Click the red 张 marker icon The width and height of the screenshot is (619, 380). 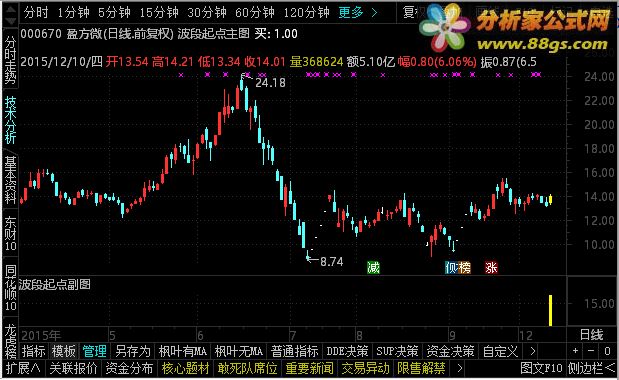click(491, 268)
